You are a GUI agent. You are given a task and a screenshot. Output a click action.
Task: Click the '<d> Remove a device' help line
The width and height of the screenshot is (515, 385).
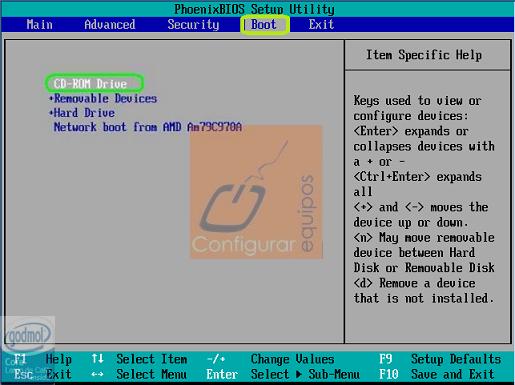click(x=414, y=283)
